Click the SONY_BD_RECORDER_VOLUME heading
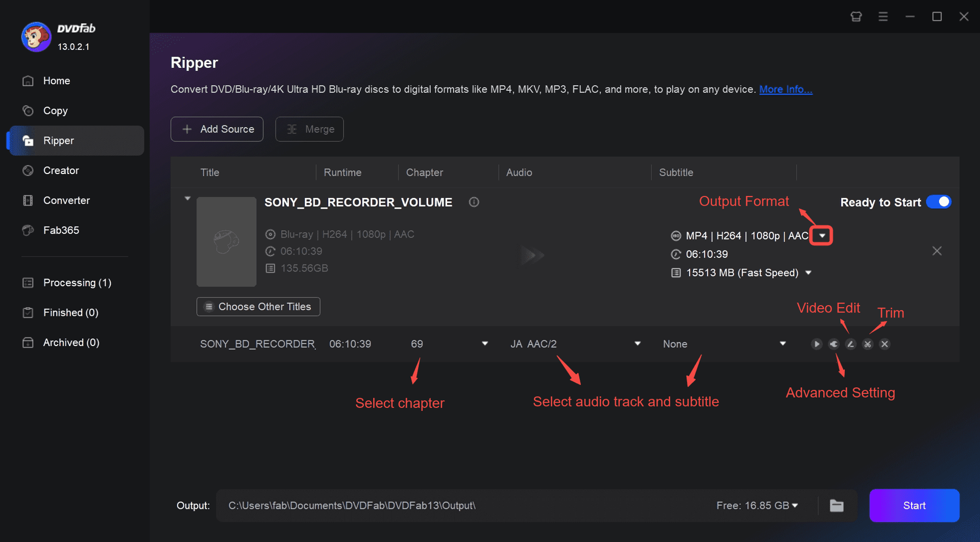Viewport: 980px width, 542px height. coord(358,203)
